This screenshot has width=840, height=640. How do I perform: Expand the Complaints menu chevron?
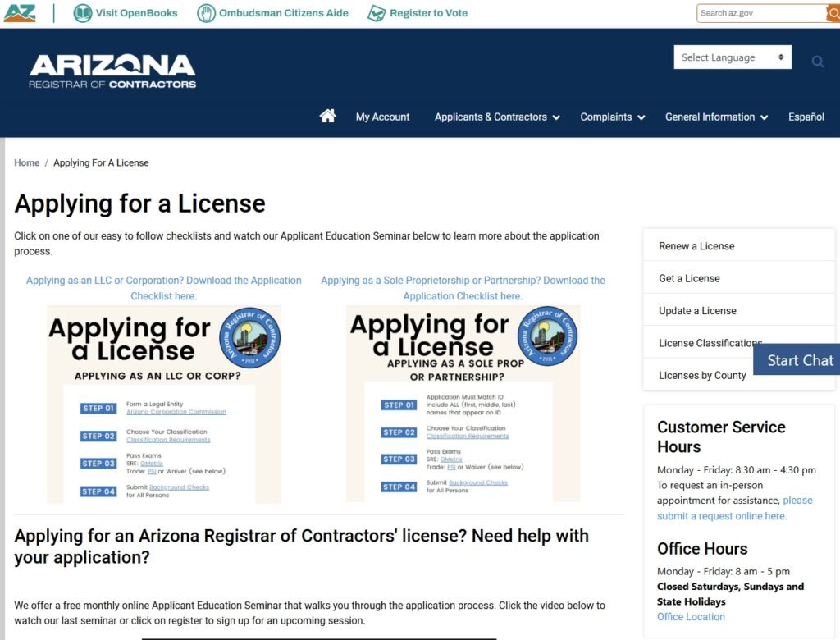click(641, 117)
